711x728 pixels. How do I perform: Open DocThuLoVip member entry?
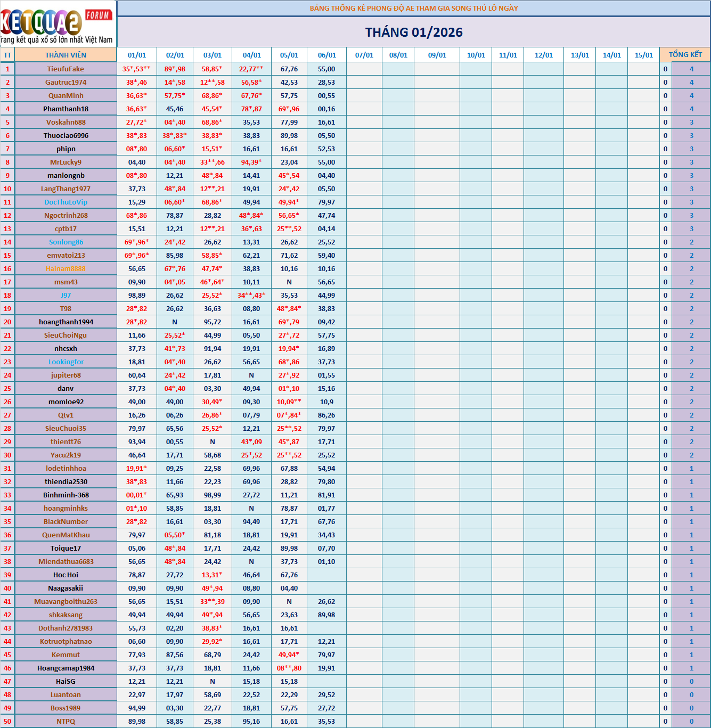(x=66, y=202)
